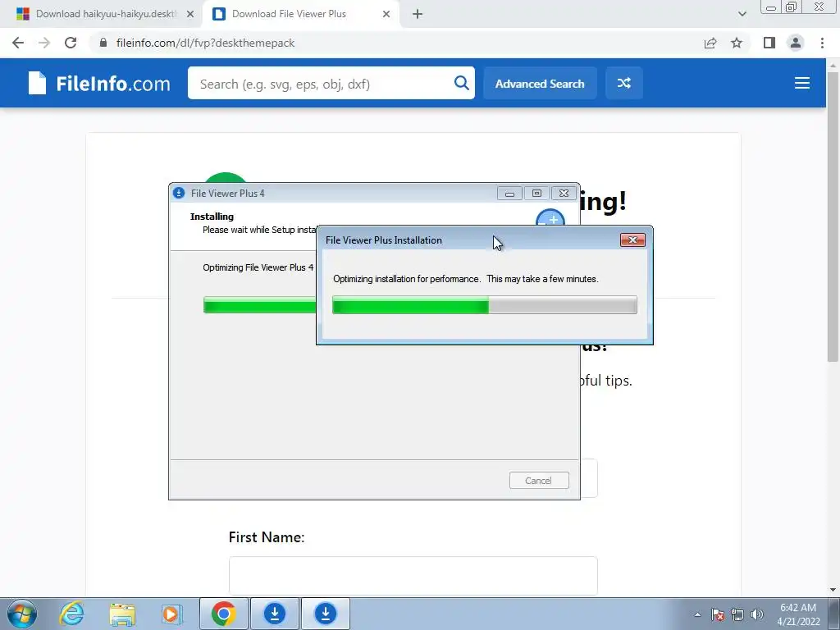Open Windows Media Player from taskbar
The height and width of the screenshot is (630, 840).
point(171,614)
